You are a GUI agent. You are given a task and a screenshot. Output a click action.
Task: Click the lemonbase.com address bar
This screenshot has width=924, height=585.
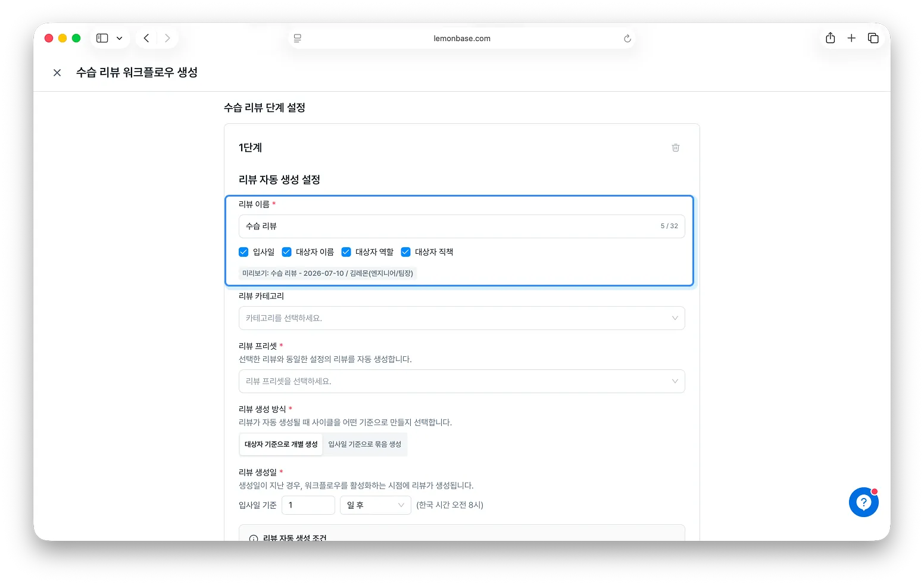462,38
